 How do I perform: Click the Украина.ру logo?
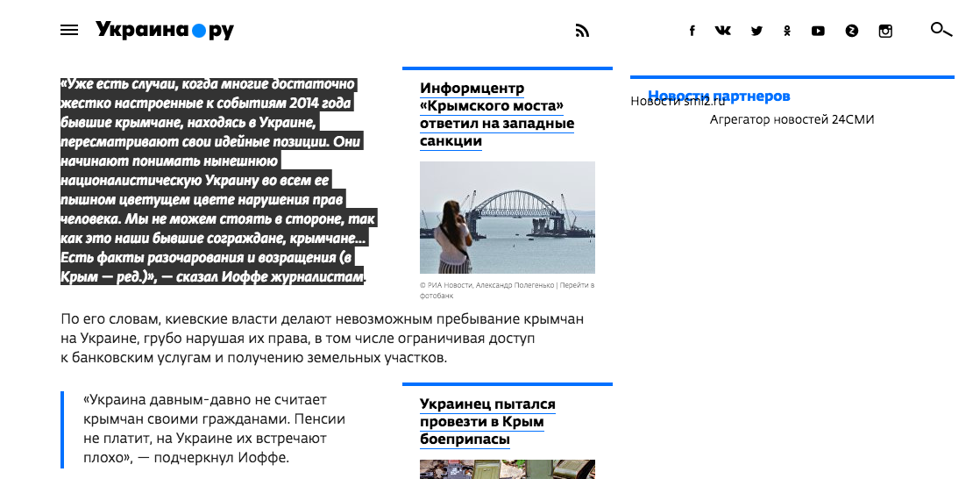pos(165,30)
